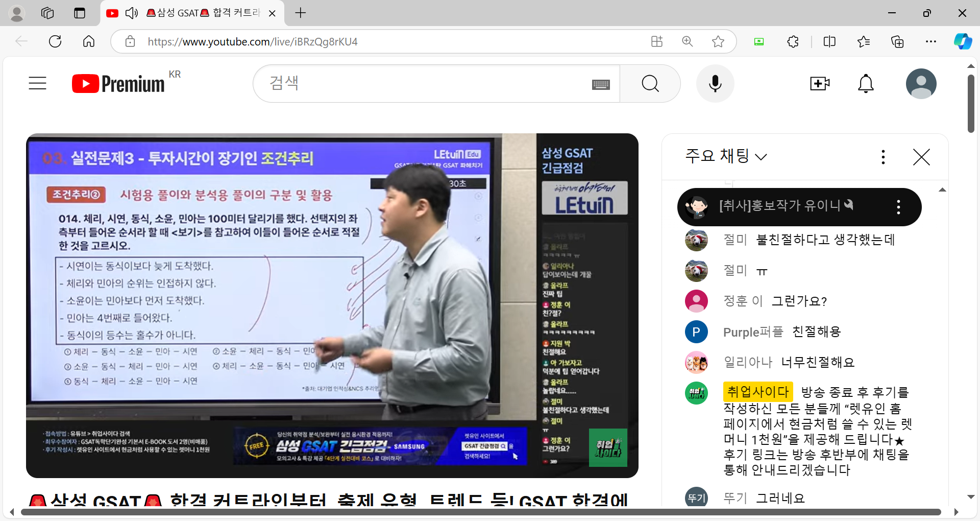Type in the 검색 search field
Image resolution: width=980 pixels, height=521 pixels.
pyautogui.click(x=429, y=83)
